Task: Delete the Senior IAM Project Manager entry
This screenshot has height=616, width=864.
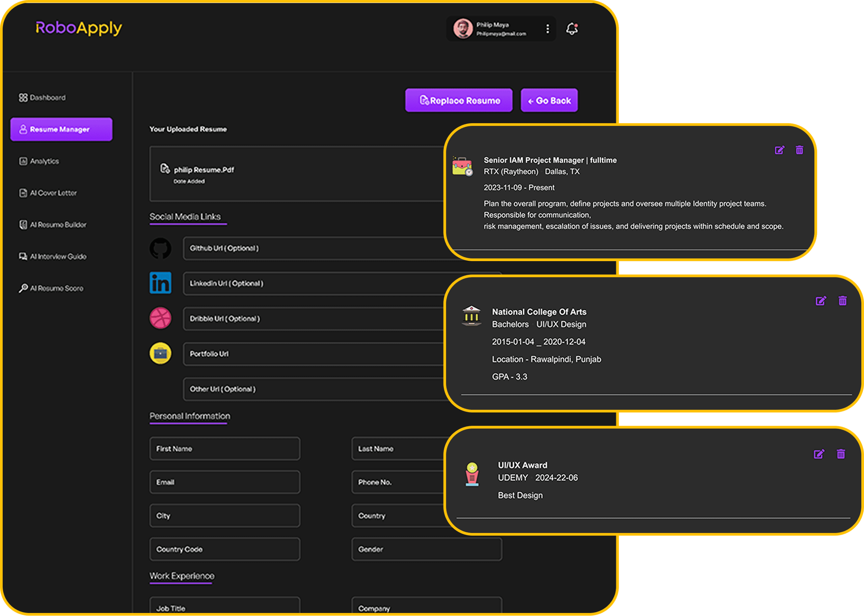Action: pos(800,150)
